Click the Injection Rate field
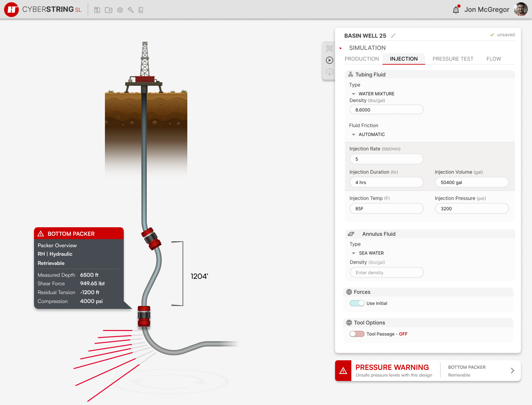 [x=386, y=159]
